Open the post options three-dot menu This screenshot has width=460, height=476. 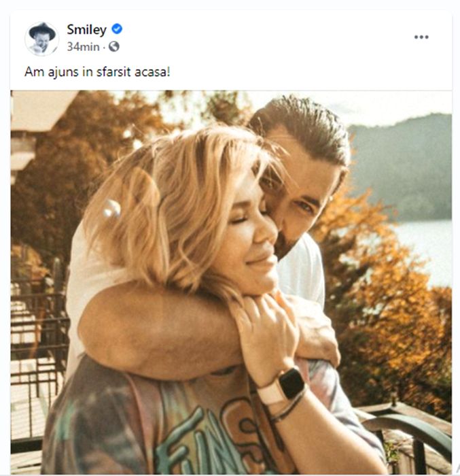tap(421, 37)
